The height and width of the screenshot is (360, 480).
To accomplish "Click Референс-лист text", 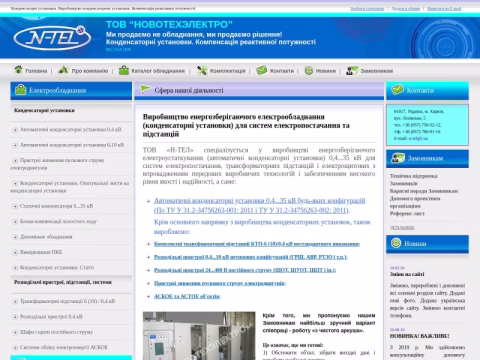I will (x=407, y=213).
